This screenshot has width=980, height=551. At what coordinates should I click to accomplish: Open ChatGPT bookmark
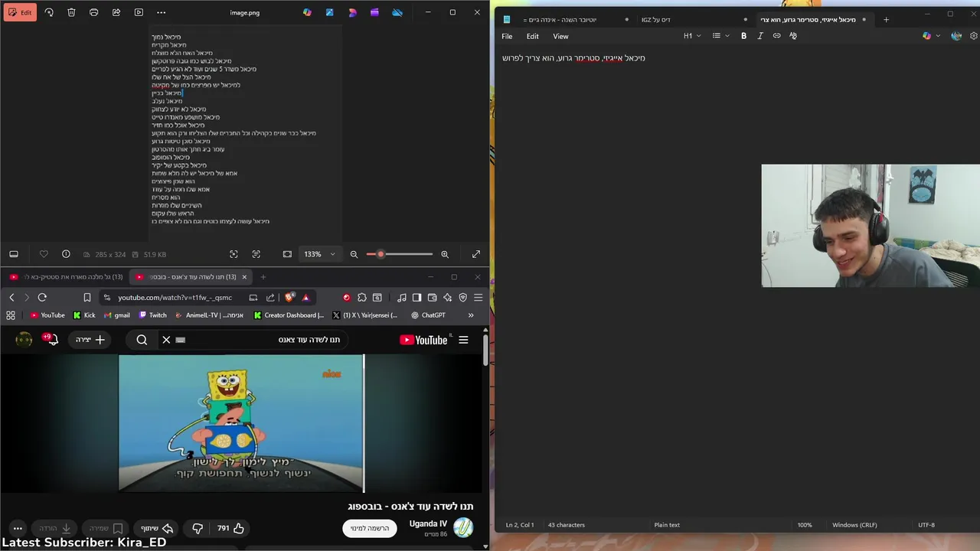click(x=428, y=315)
